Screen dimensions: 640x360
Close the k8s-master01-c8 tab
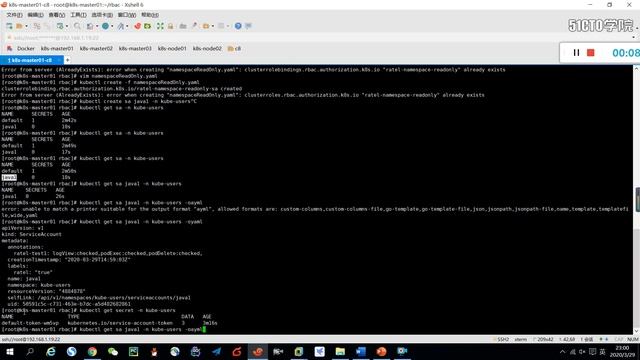pos(60,60)
